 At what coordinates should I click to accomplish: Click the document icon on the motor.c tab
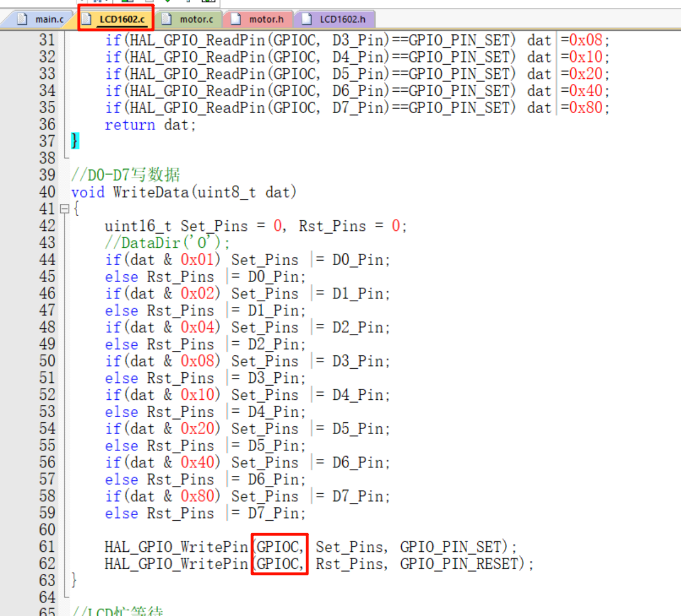[166, 18]
